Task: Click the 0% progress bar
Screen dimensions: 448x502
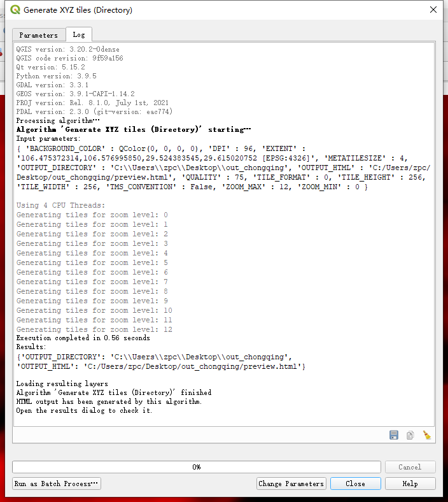Action: click(197, 467)
